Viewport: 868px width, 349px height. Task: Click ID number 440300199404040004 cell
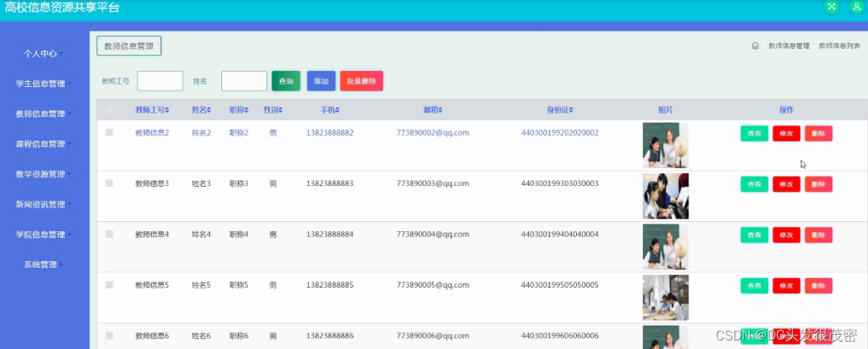[560, 234]
